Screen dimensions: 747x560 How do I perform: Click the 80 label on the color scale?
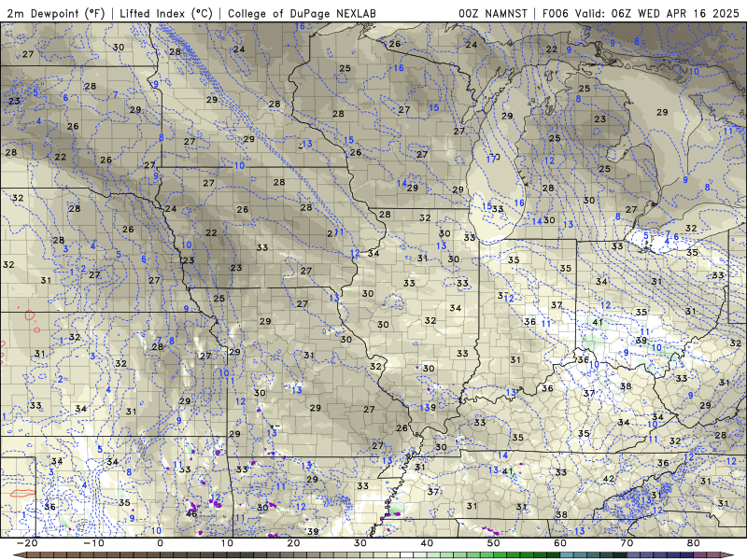(x=694, y=543)
